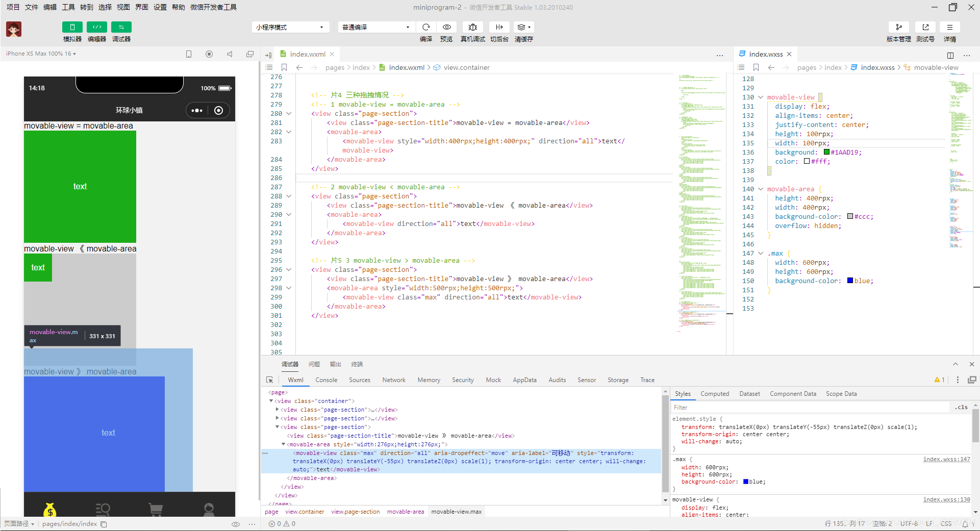Click the index.wxss:147 source link
The image size is (980, 531).
click(946, 459)
